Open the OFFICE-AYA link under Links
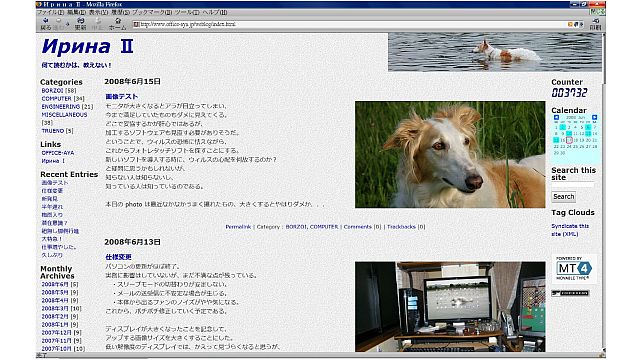 [58, 153]
